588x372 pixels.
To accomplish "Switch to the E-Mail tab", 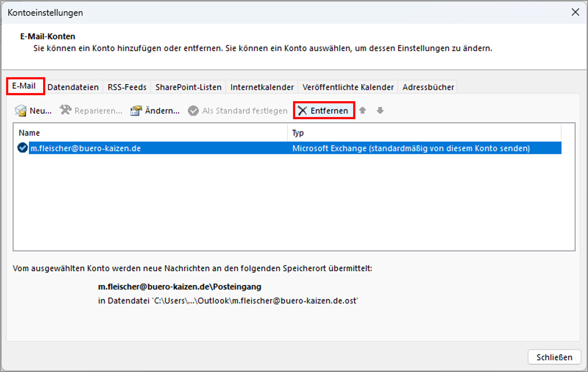I will 24,86.
